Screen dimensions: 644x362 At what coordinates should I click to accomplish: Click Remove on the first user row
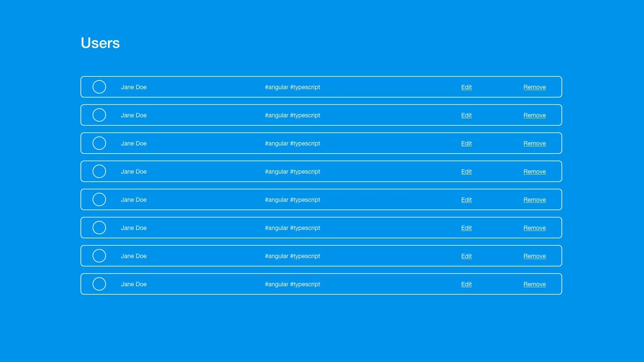[x=534, y=87]
